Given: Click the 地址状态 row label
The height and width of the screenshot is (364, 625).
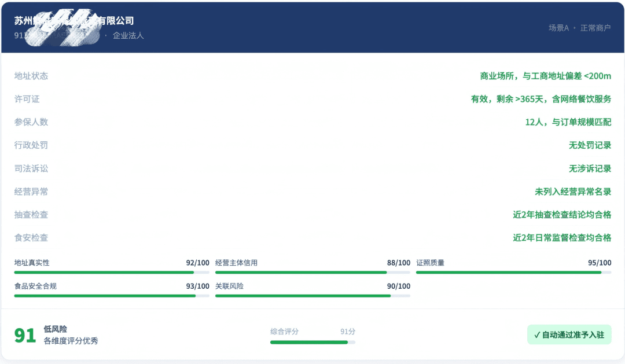Looking at the screenshot, I should pyautogui.click(x=31, y=76).
